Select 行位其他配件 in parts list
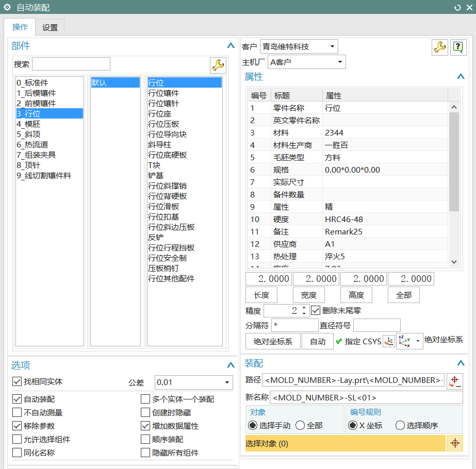 pyautogui.click(x=185, y=279)
